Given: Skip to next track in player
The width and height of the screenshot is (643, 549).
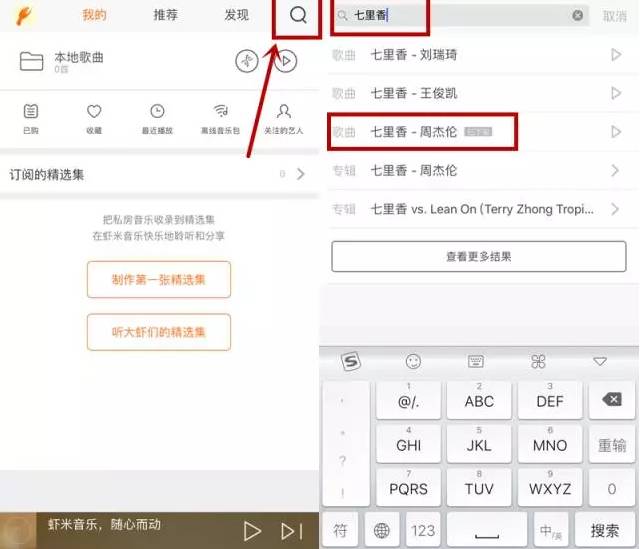Looking at the screenshot, I should tap(292, 531).
